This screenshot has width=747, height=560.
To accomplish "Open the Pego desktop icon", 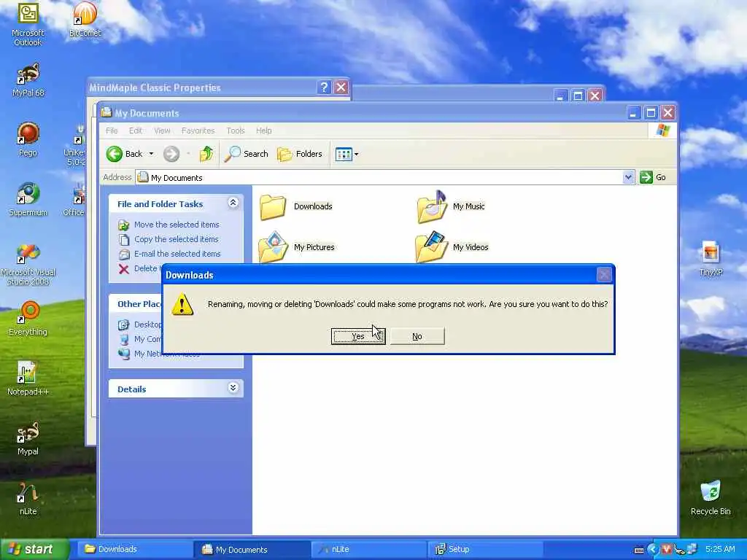I will (28, 139).
